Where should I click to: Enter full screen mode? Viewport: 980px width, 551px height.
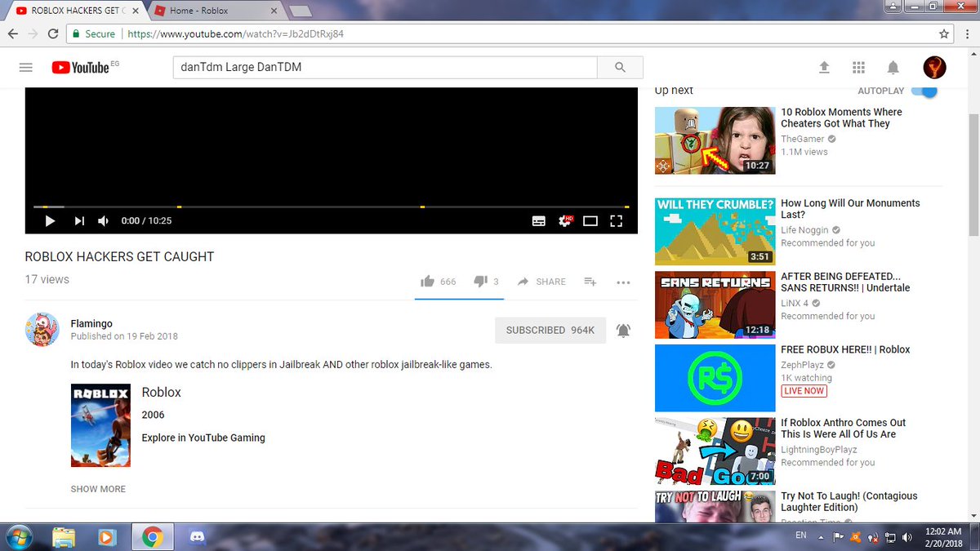[617, 220]
